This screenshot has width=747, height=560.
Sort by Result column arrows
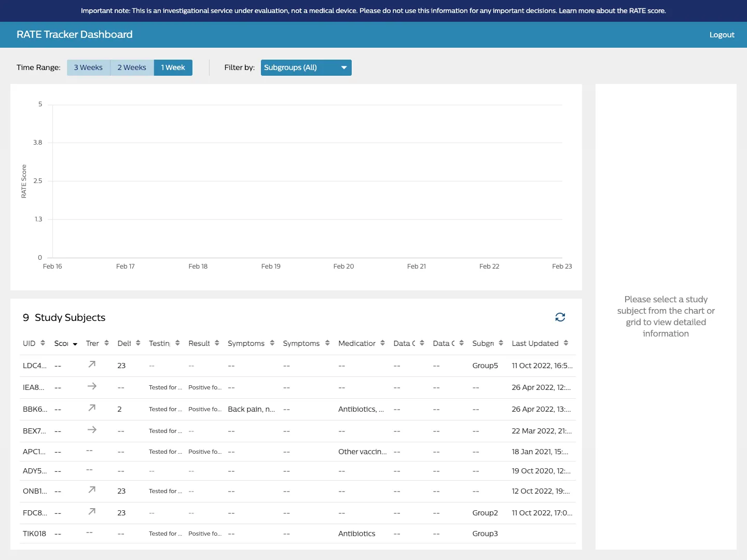click(x=217, y=343)
